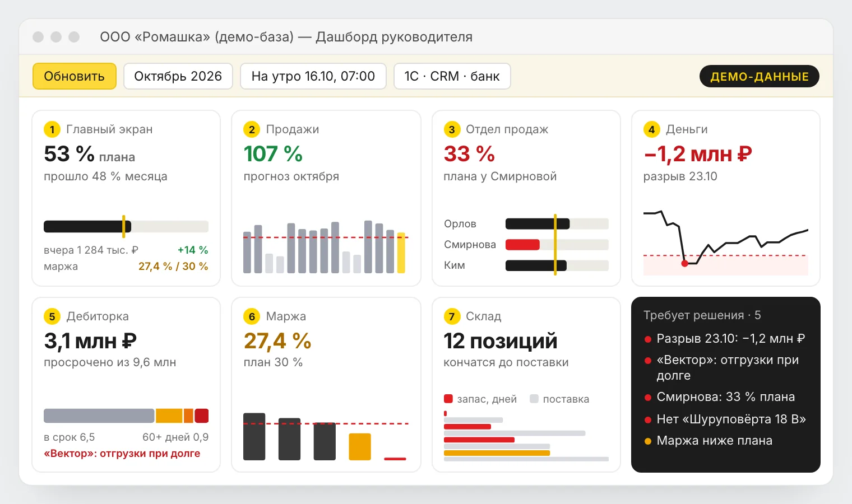This screenshot has width=852, height=504.
Task: Click the «3,1 млн ₽» overdue value
Action: pos(90,341)
